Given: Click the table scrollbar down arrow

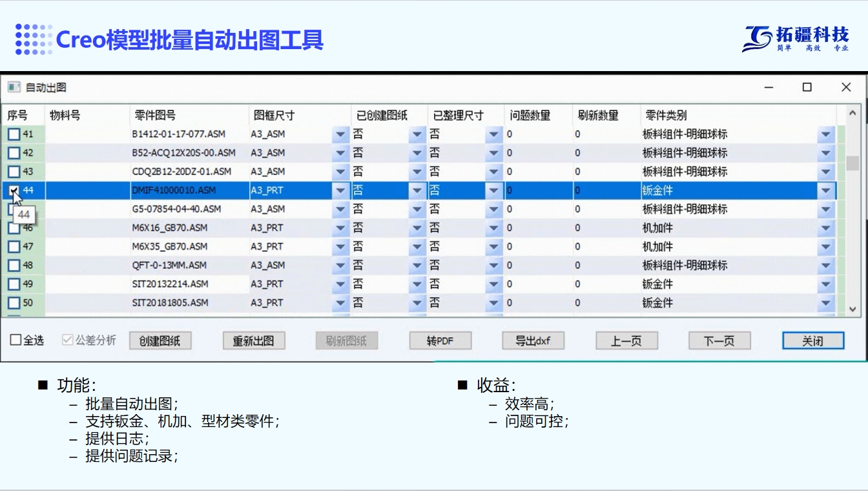Looking at the screenshot, I should (852, 309).
